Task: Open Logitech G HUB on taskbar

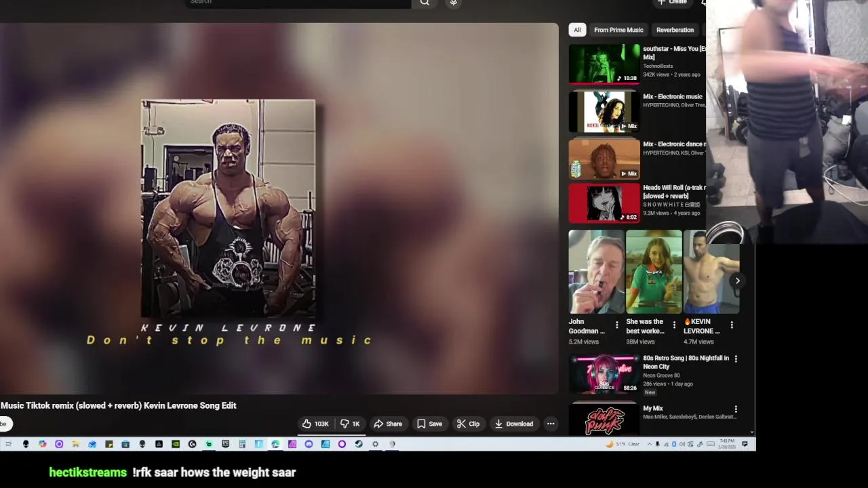Action: pos(192,444)
